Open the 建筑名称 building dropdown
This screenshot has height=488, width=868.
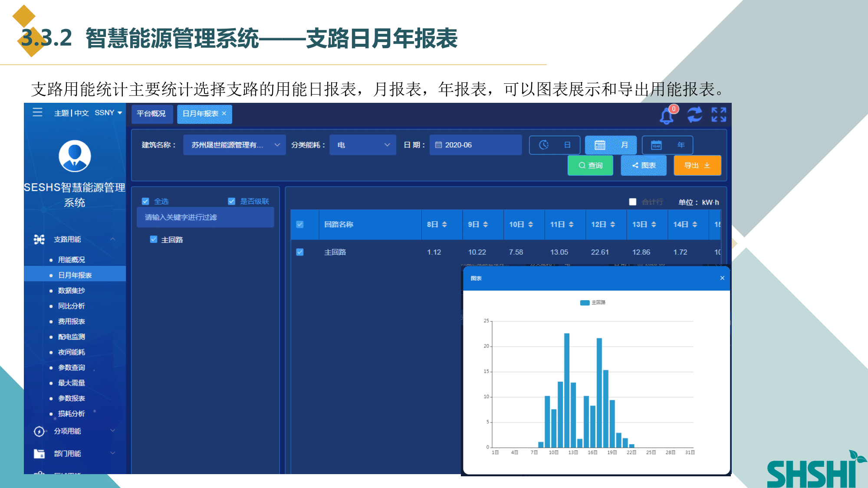[234, 145]
